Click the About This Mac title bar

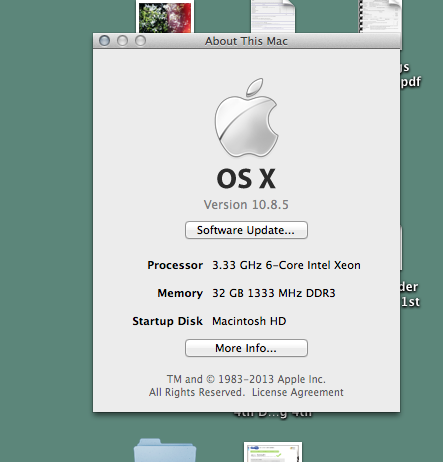tap(246, 41)
